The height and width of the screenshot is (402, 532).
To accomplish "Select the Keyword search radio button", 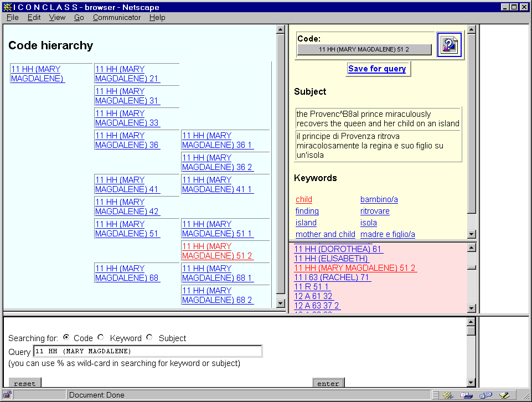I will coord(101,337).
